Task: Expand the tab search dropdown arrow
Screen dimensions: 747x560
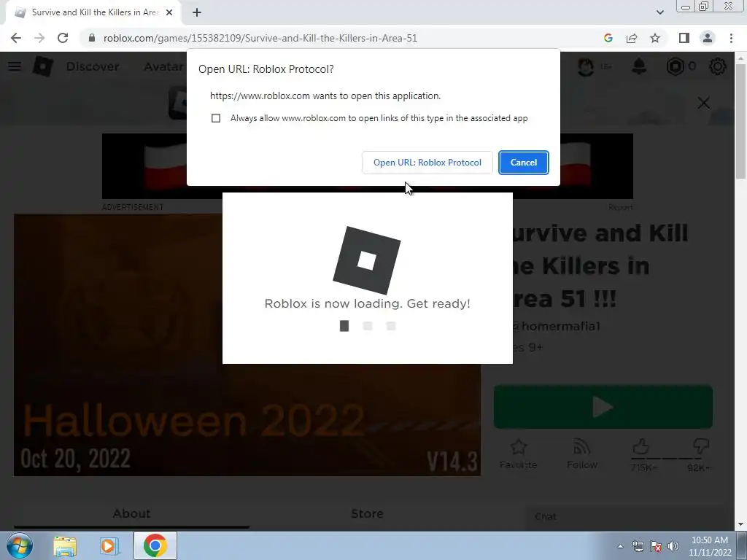Action: pyautogui.click(x=659, y=13)
